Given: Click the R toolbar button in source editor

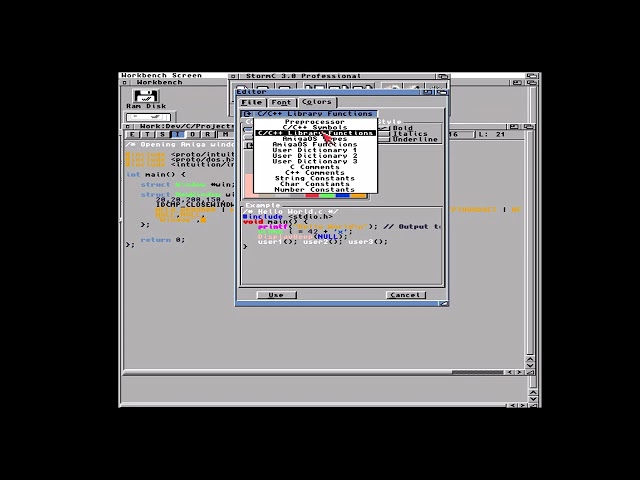Looking at the screenshot, I should point(207,134).
